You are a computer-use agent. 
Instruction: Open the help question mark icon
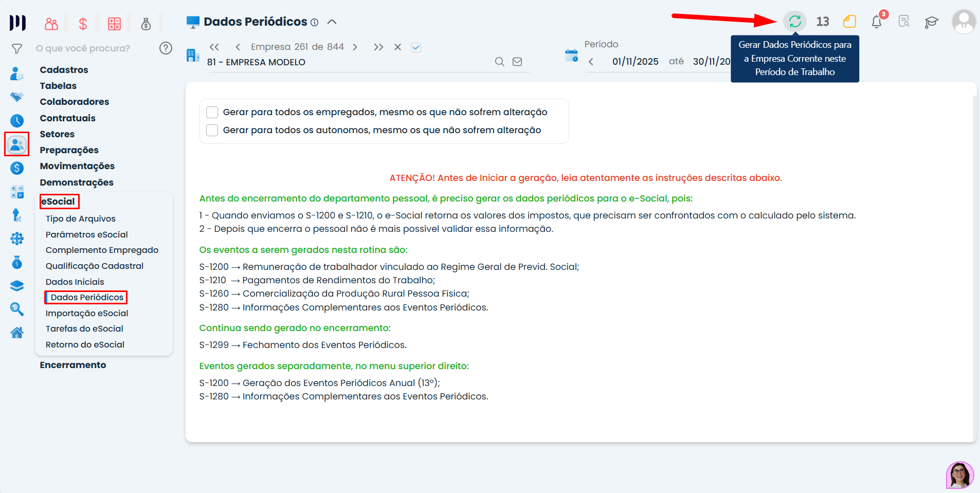(166, 48)
